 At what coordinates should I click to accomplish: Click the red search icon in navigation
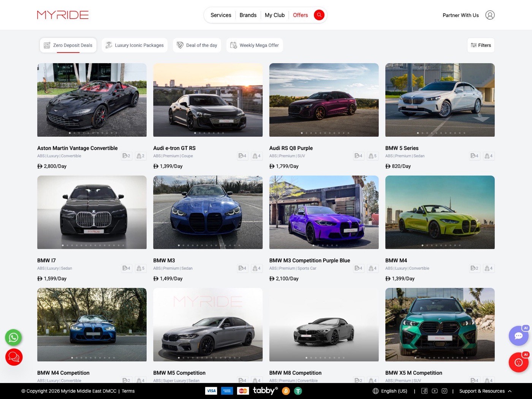coord(319,15)
